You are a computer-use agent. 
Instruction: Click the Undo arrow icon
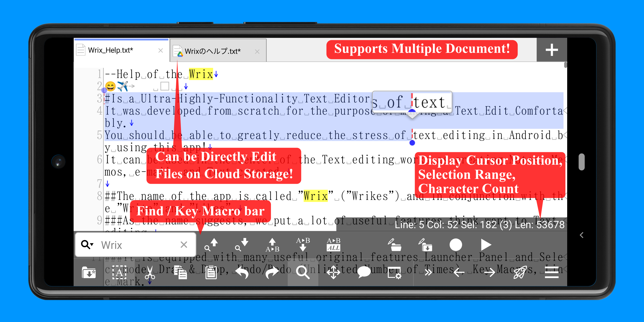pos(242,272)
